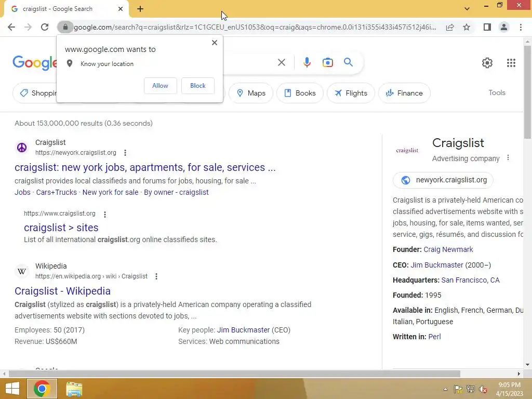This screenshot has width=532, height=399.
Task: Open the Chrome profile avatar
Action: coord(504,27)
